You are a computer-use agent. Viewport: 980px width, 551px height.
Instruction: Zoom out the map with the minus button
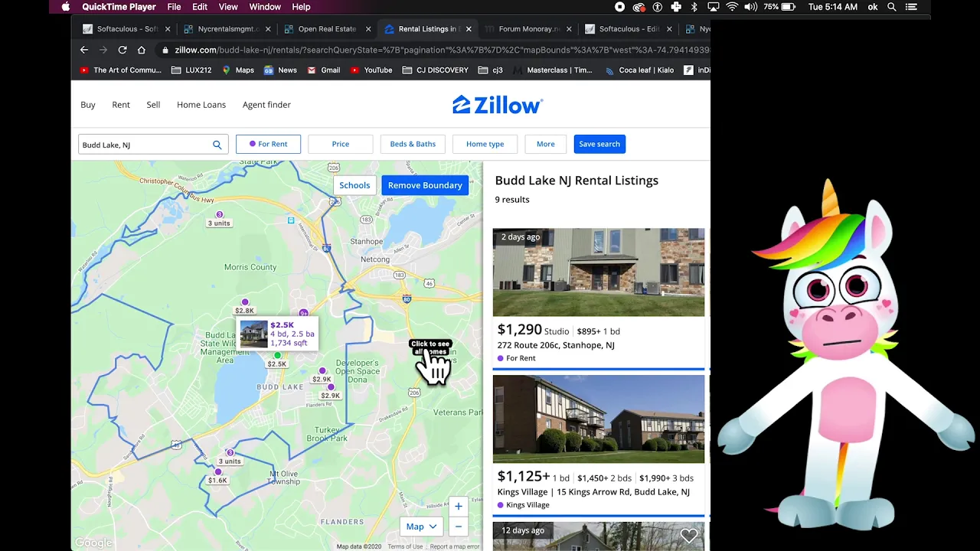coord(458,527)
